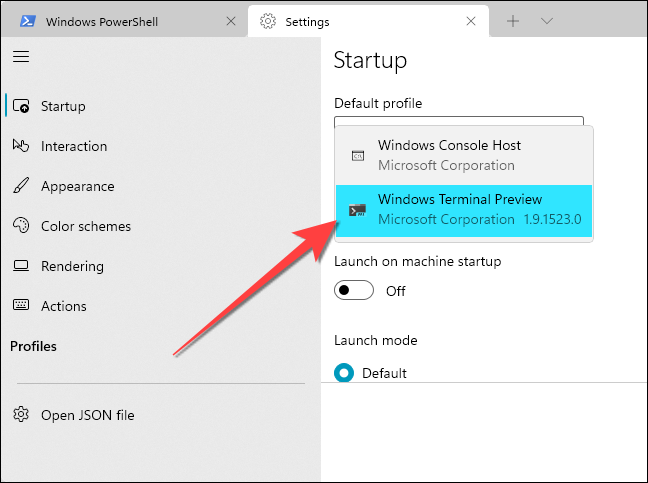Click the hamburger menu icon

pos(21,57)
